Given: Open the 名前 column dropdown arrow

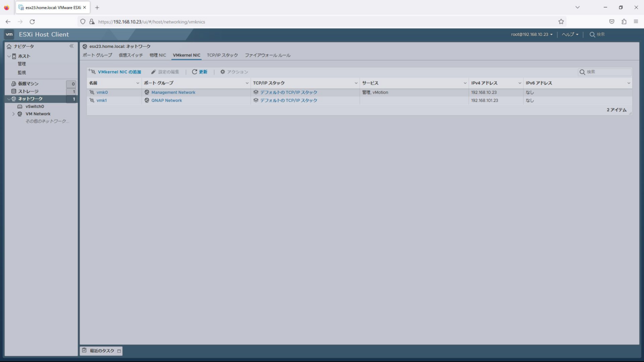Looking at the screenshot, I should 137,84.
